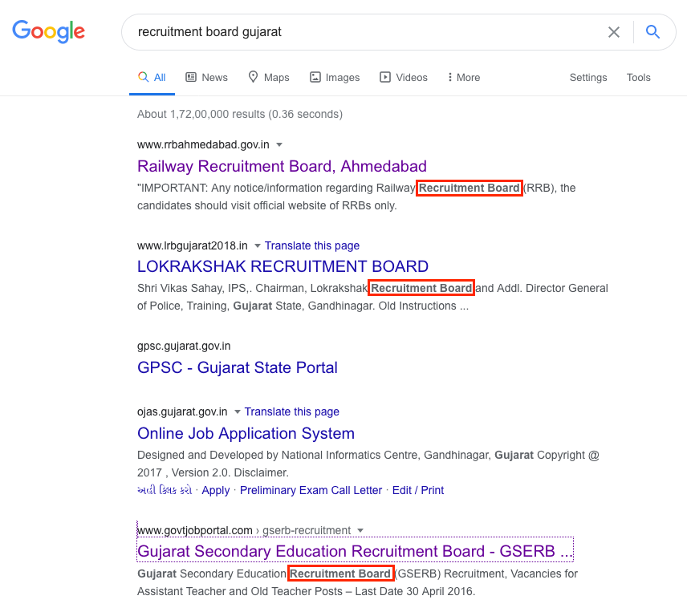Screen dimensions: 687x616
Task: Click the blue magnifying glass search icon
Action: (x=653, y=32)
